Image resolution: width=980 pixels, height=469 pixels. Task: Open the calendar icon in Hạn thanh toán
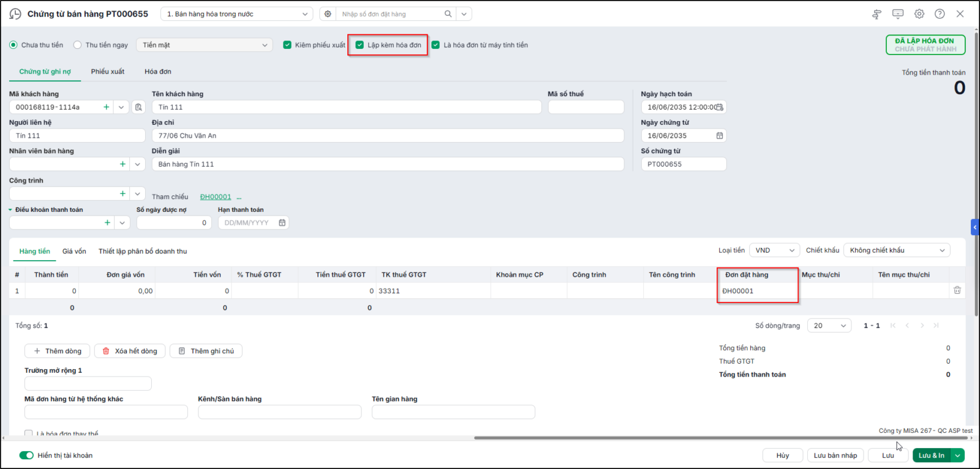(x=282, y=223)
